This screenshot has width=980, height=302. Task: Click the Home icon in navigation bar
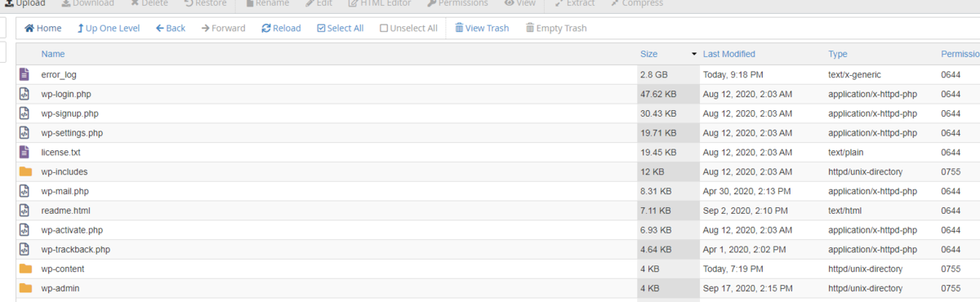[29, 29]
